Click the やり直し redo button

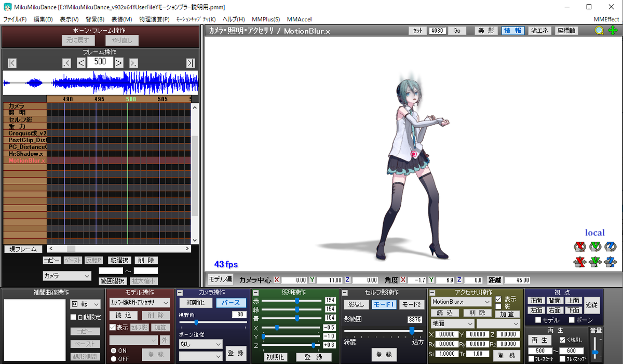click(x=122, y=40)
